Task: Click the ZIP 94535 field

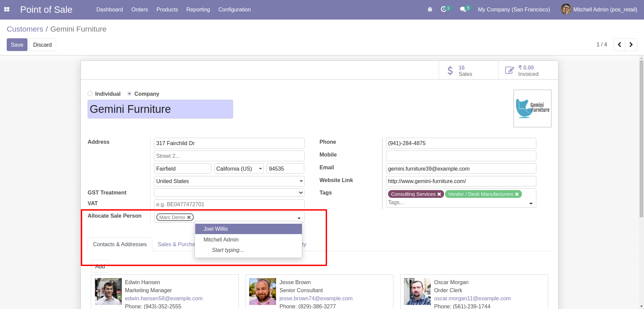Action: pos(285,169)
